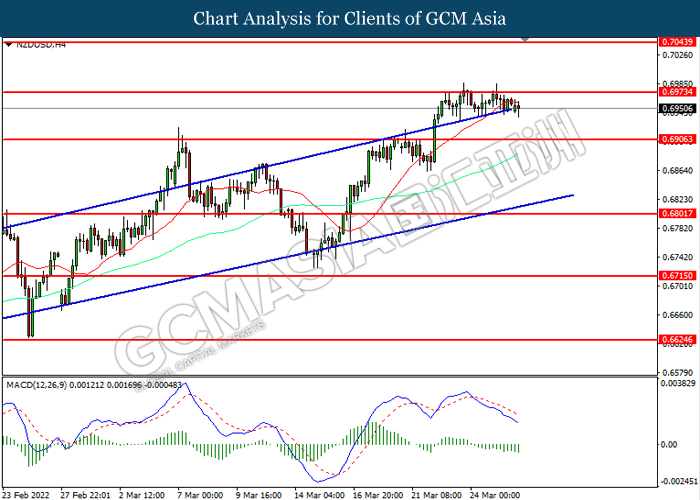Image resolution: width=700 pixels, height=500 pixels.
Task: Click the current price tag 0.69506
Action: pyautogui.click(x=677, y=108)
